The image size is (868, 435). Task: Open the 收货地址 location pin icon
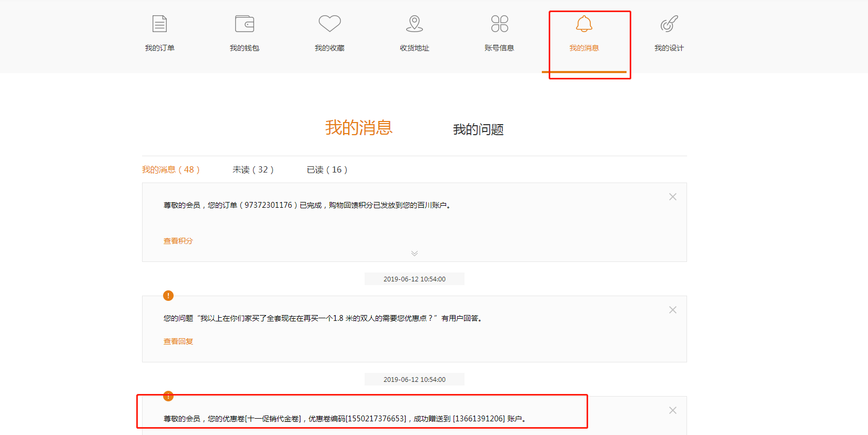(x=415, y=24)
